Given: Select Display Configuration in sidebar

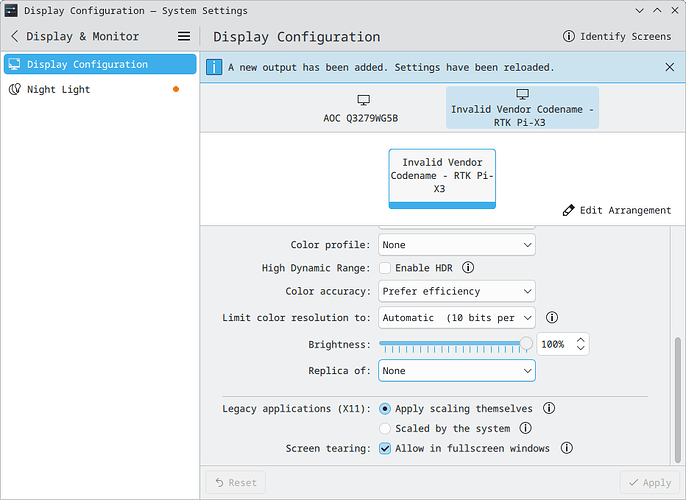Looking at the screenshot, I should [x=100, y=64].
